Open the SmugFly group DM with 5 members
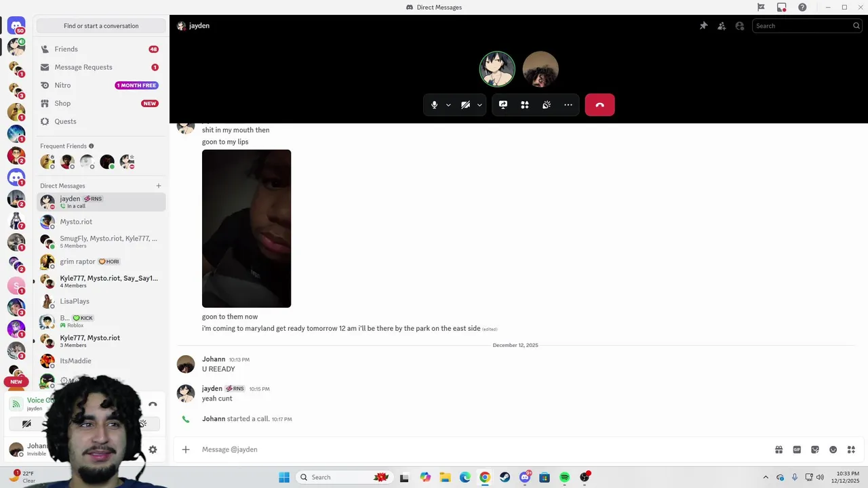Image resolution: width=868 pixels, height=488 pixels. (101, 241)
